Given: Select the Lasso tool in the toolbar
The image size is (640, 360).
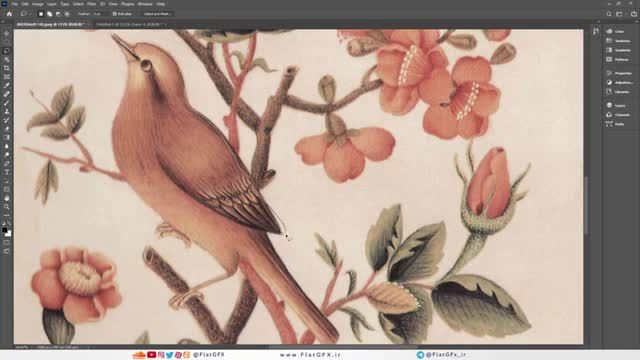Looking at the screenshot, I should click(7, 51).
